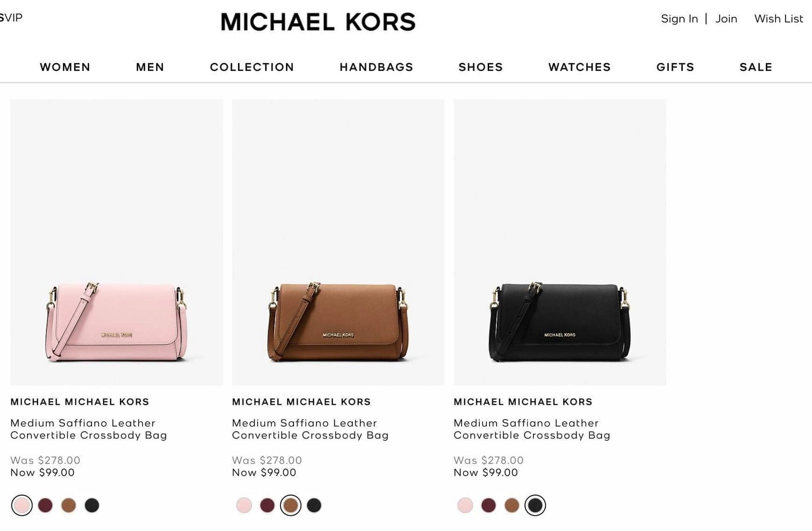Go to the SALE section
Viewport: 812px width, 531px height.
click(756, 67)
